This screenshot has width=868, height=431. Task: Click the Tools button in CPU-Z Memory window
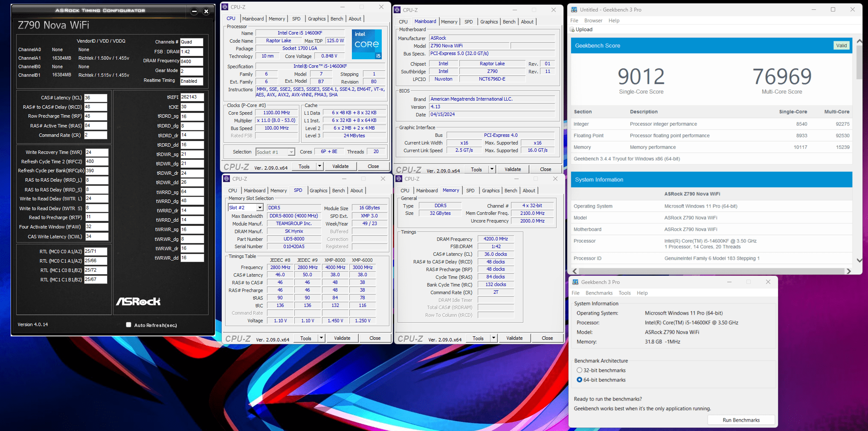pyautogui.click(x=478, y=338)
